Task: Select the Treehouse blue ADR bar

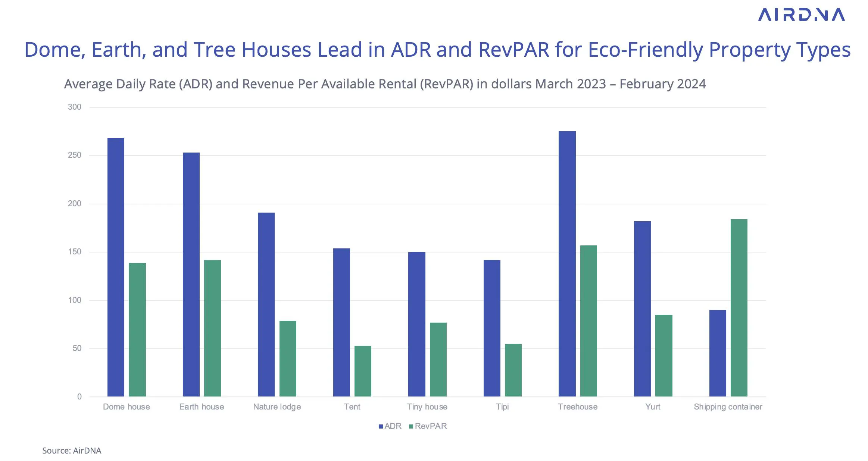Action: [x=567, y=264]
